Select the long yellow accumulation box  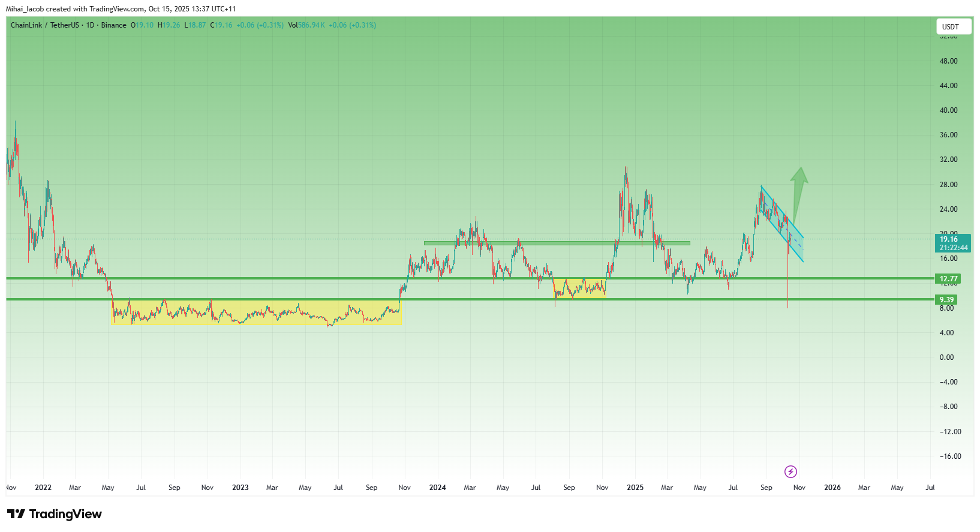(x=257, y=312)
